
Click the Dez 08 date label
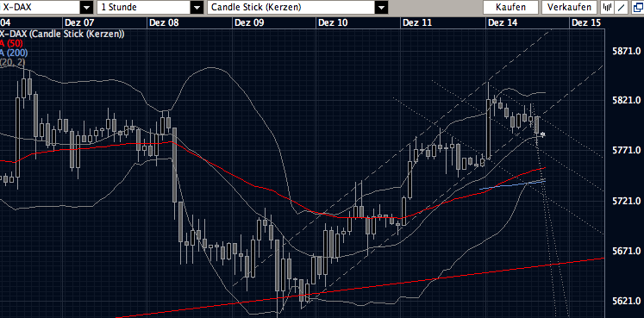point(164,23)
